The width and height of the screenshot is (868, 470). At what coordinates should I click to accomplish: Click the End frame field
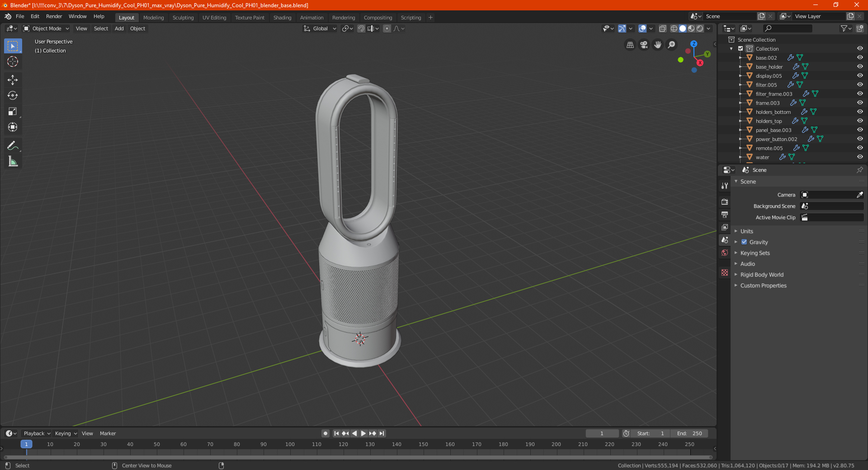click(x=689, y=433)
